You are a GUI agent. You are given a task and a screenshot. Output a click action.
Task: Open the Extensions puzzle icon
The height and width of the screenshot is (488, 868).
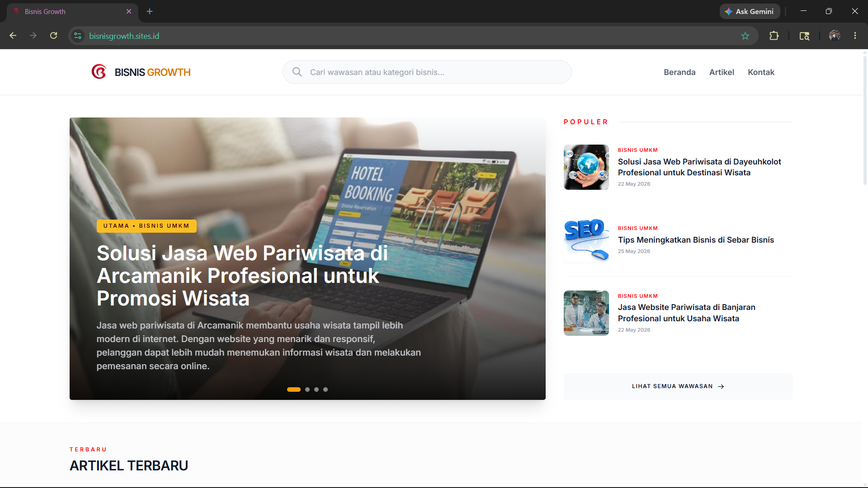pyautogui.click(x=774, y=36)
